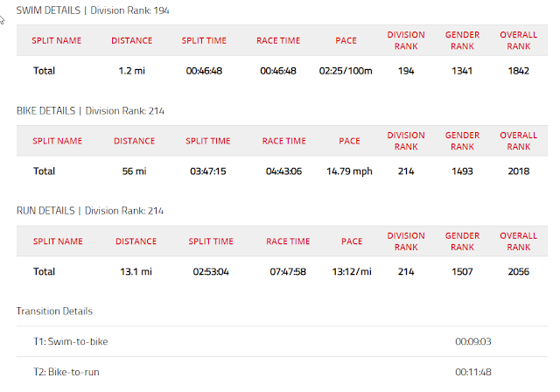Image resolution: width=560 pixels, height=392 pixels.
Task: Click Total row label in run table
Action: tap(44, 271)
